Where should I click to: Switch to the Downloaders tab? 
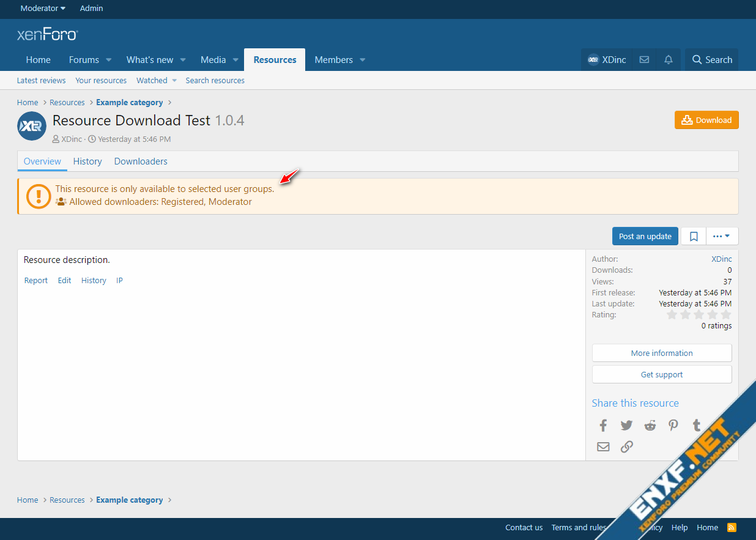pos(141,161)
